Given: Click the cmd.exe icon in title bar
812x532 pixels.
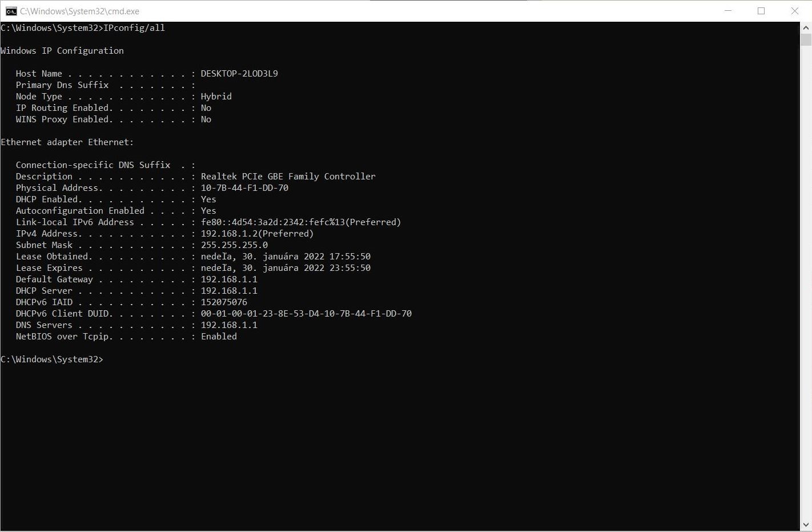Looking at the screenshot, I should (x=11, y=11).
